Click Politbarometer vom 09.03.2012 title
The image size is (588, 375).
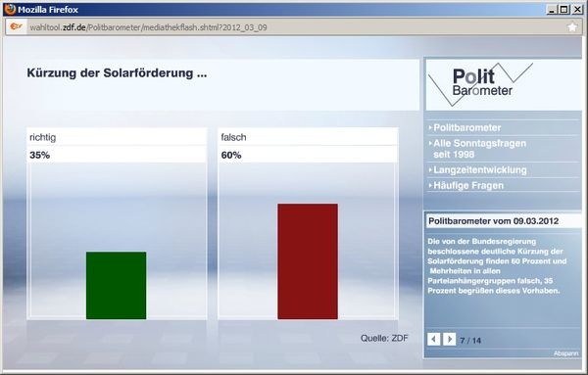coord(494,221)
